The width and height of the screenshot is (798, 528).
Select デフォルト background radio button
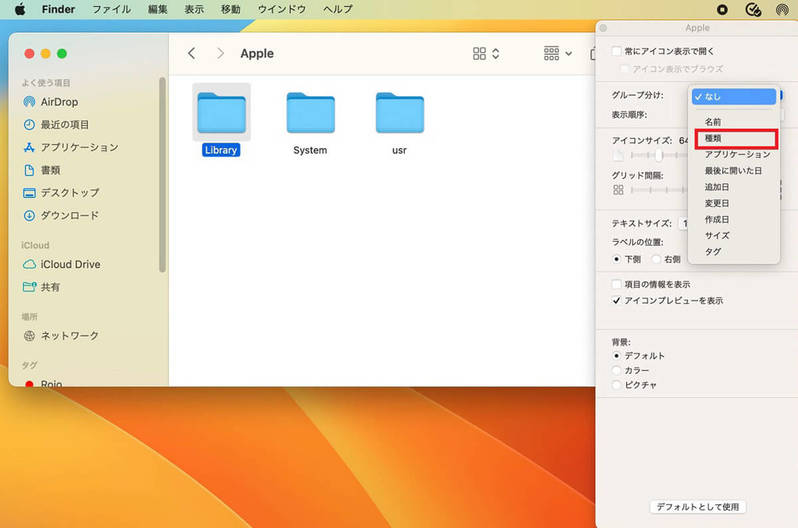click(x=616, y=355)
